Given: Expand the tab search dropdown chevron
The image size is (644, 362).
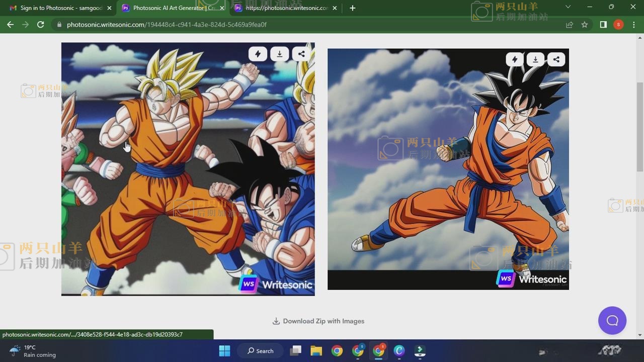Looking at the screenshot, I should click(568, 7).
